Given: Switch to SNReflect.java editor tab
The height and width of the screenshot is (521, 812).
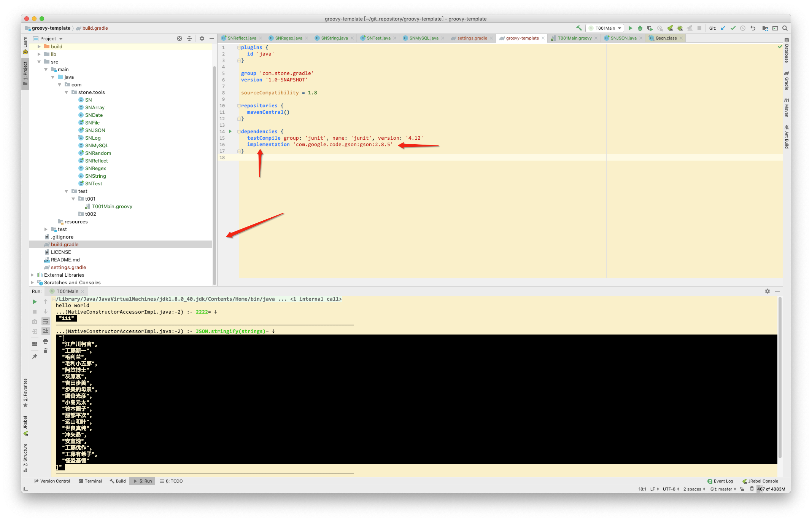Looking at the screenshot, I should 242,38.
